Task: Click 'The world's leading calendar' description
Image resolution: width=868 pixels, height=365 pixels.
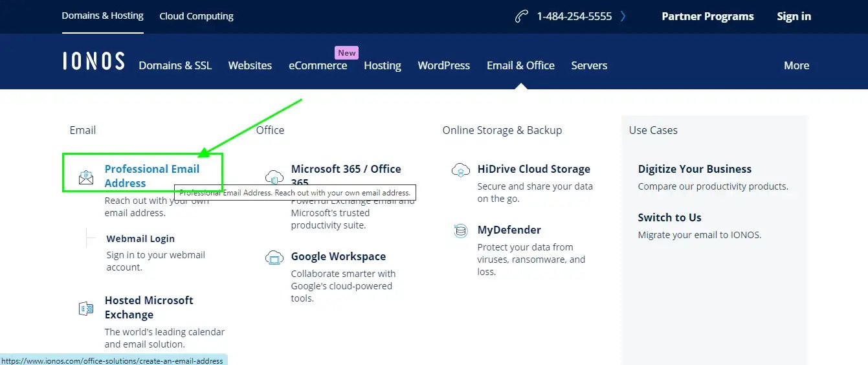Action: coord(165,338)
